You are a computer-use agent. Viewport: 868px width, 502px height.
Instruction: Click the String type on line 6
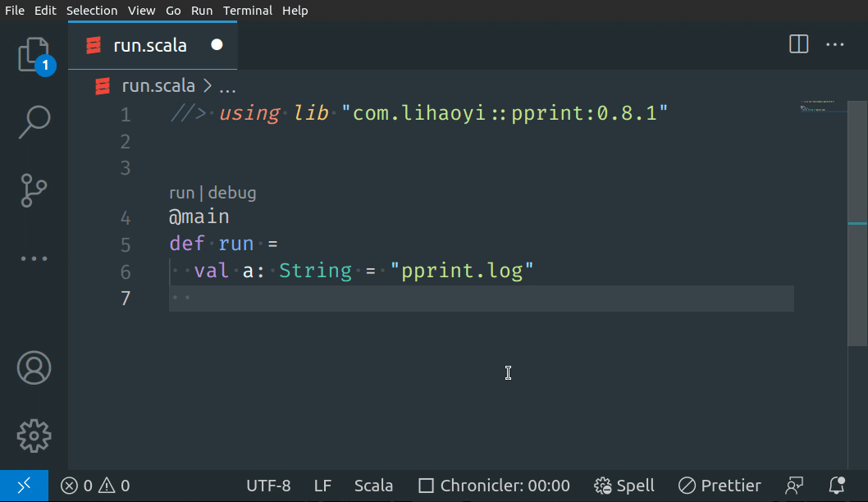point(316,271)
